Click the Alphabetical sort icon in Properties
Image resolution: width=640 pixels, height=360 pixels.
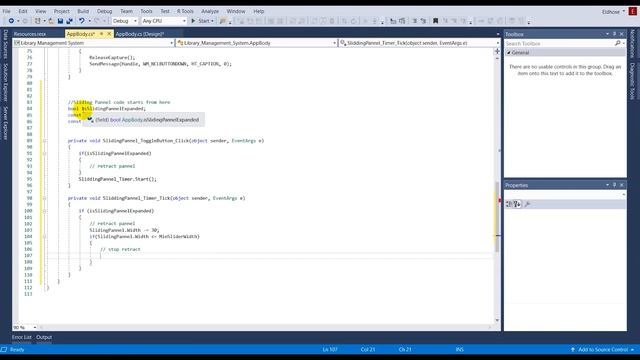coord(517,204)
